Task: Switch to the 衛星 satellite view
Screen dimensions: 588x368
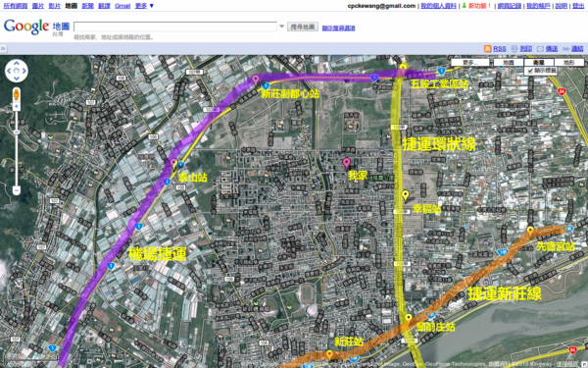Action: click(x=538, y=63)
